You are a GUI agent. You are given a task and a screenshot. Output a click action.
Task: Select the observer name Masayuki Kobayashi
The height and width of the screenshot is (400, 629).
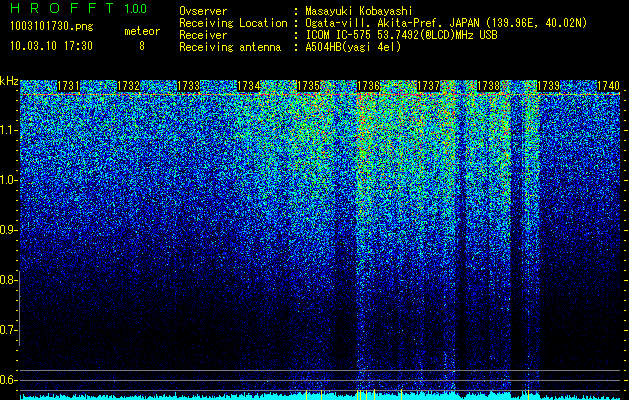(359, 12)
